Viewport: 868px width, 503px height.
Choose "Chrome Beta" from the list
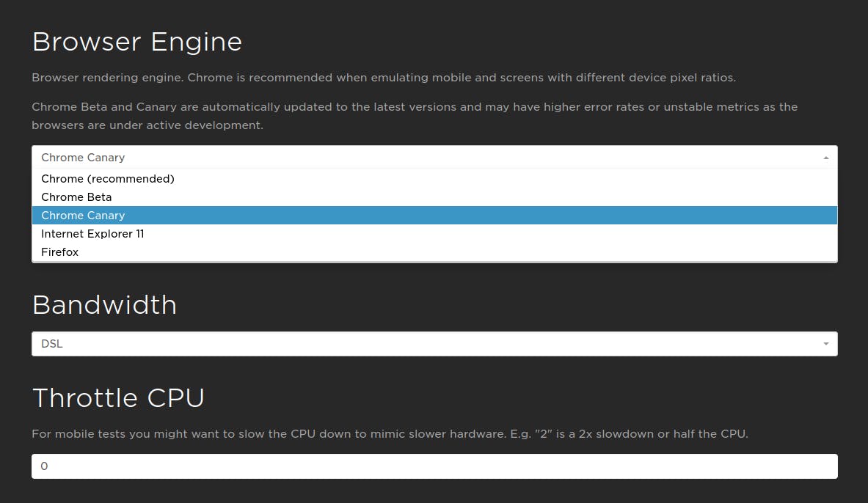tap(76, 197)
